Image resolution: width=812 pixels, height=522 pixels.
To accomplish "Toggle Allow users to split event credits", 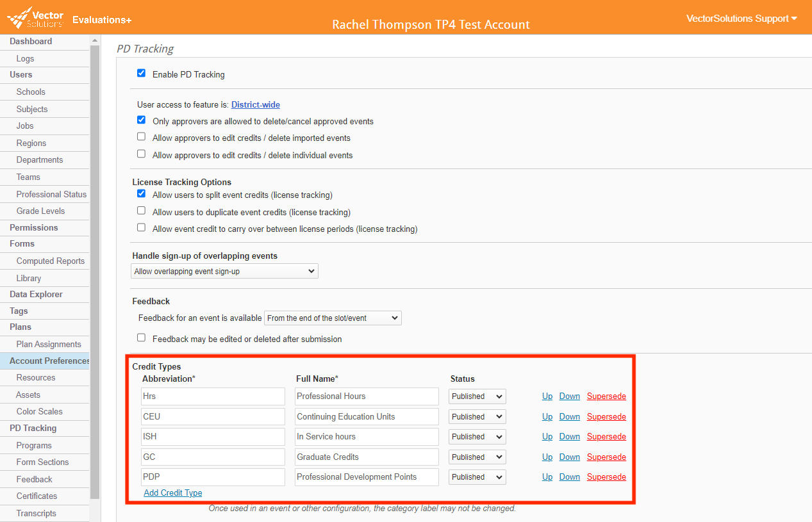I will pyautogui.click(x=142, y=194).
